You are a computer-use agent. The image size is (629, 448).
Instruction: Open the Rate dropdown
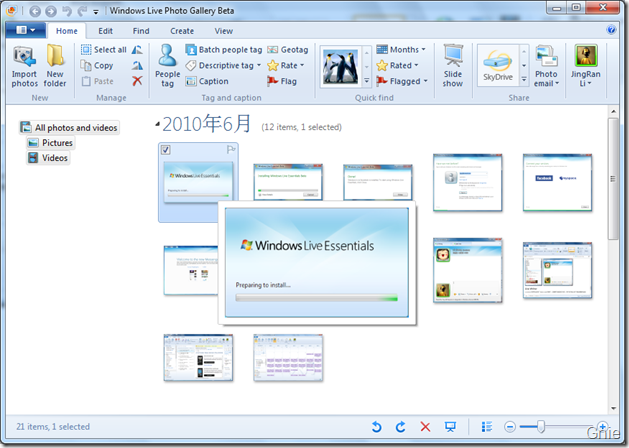coord(302,65)
